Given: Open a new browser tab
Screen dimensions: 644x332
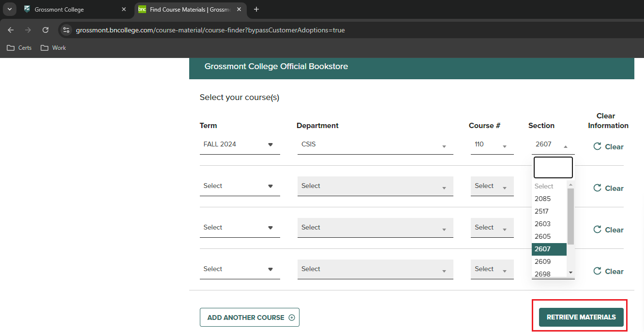Looking at the screenshot, I should 256,9.
